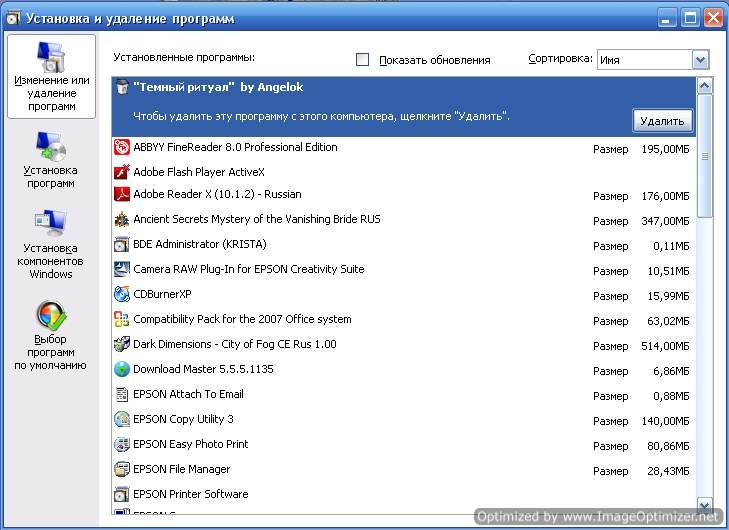Screen dimensions: 729x530
Task: Open 'Выбор программ по умолчанию' sidebar icon
Action: point(51,315)
